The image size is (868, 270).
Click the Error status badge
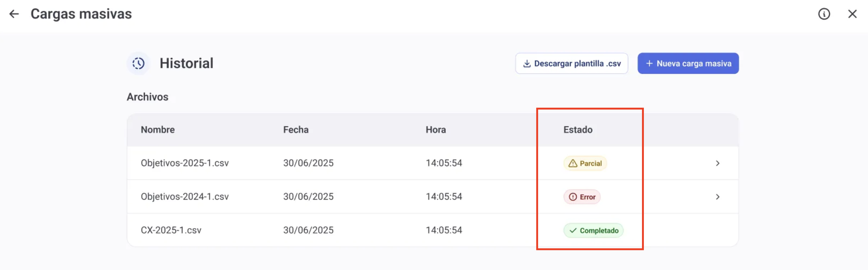[582, 197]
